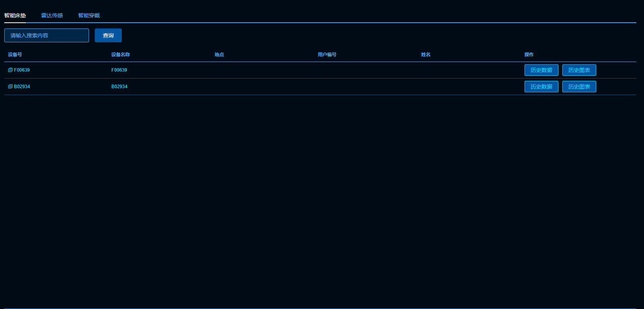The height and width of the screenshot is (309, 644).
Task: Copy device number B02934 via copy icon
Action: tap(10, 87)
